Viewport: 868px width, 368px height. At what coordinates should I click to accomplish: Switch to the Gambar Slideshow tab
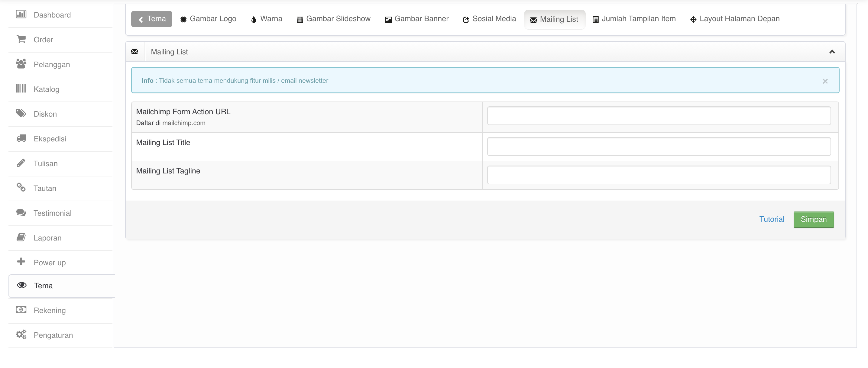click(334, 19)
